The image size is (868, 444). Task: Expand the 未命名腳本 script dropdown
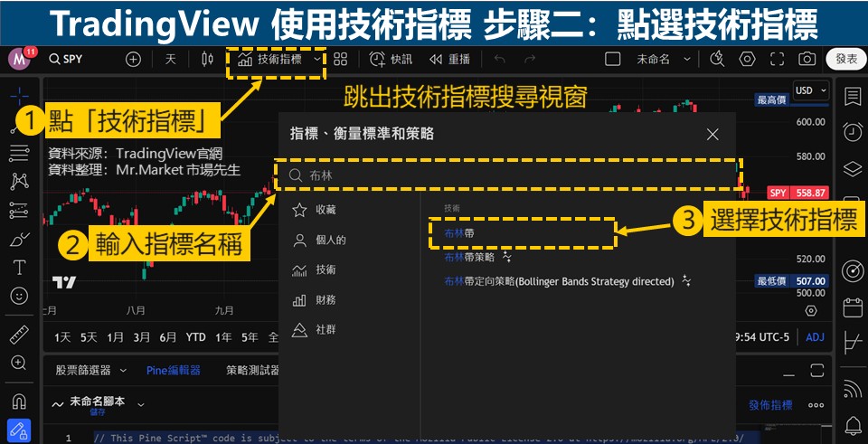pyautogui.click(x=141, y=405)
